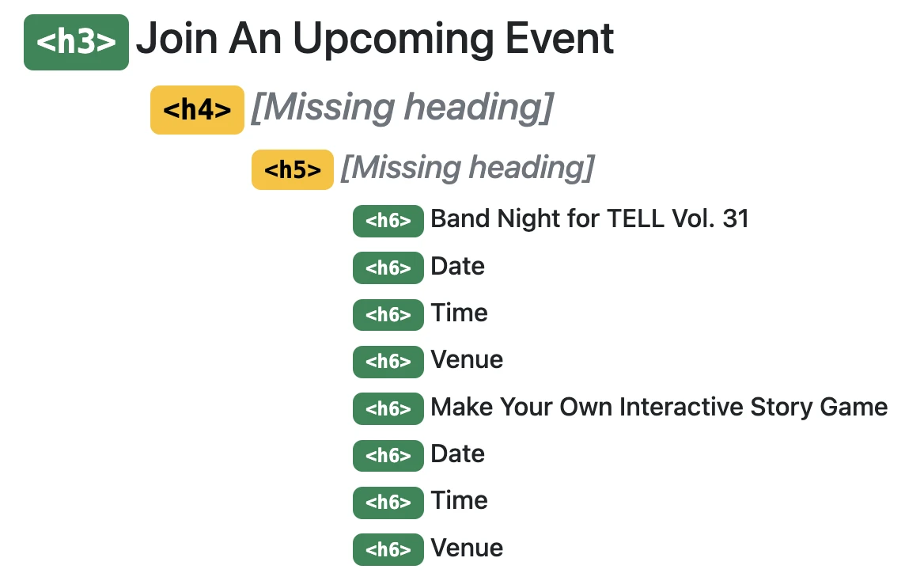Click h6 badge of Time under Band Night

pyautogui.click(x=388, y=315)
